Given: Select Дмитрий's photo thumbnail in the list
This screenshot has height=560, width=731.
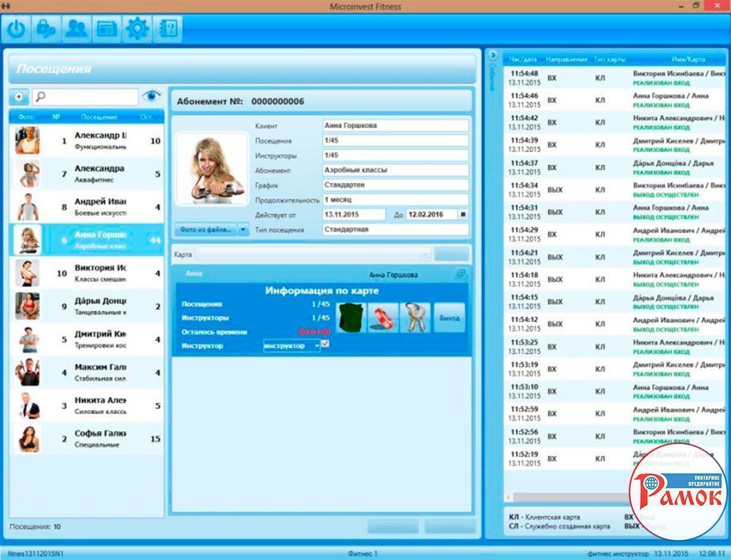Looking at the screenshot, I should [x=27, y=340].
